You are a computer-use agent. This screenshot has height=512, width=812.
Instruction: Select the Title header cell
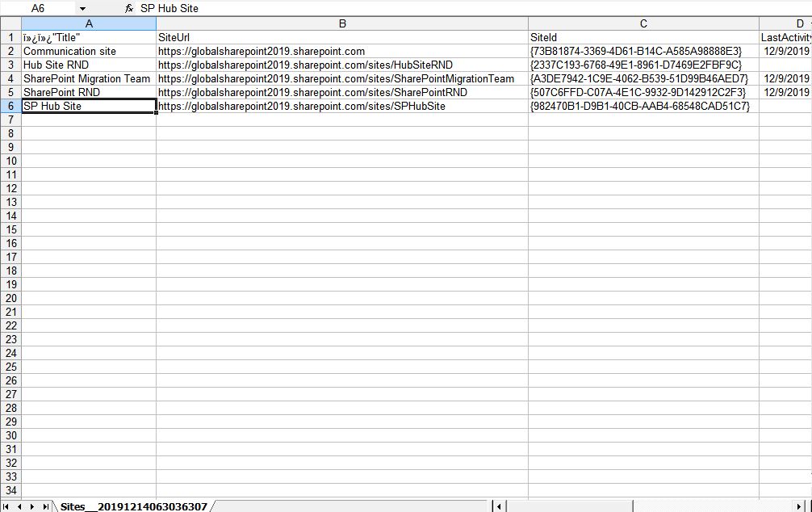point(89,37)
